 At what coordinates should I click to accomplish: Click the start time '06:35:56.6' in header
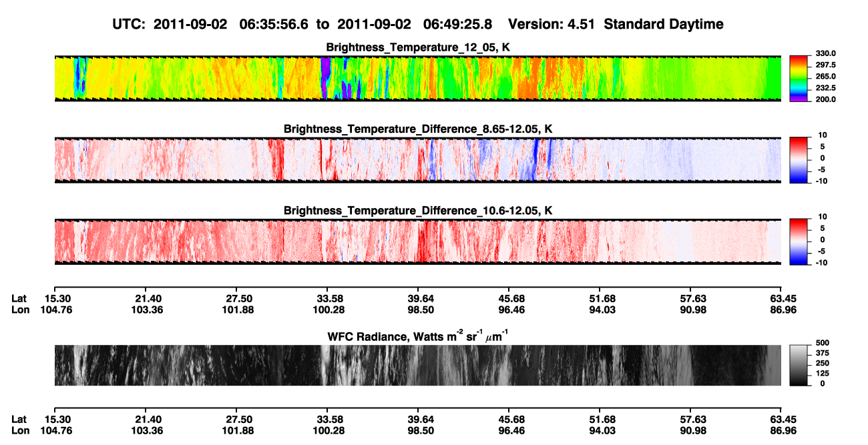point(274,25)
